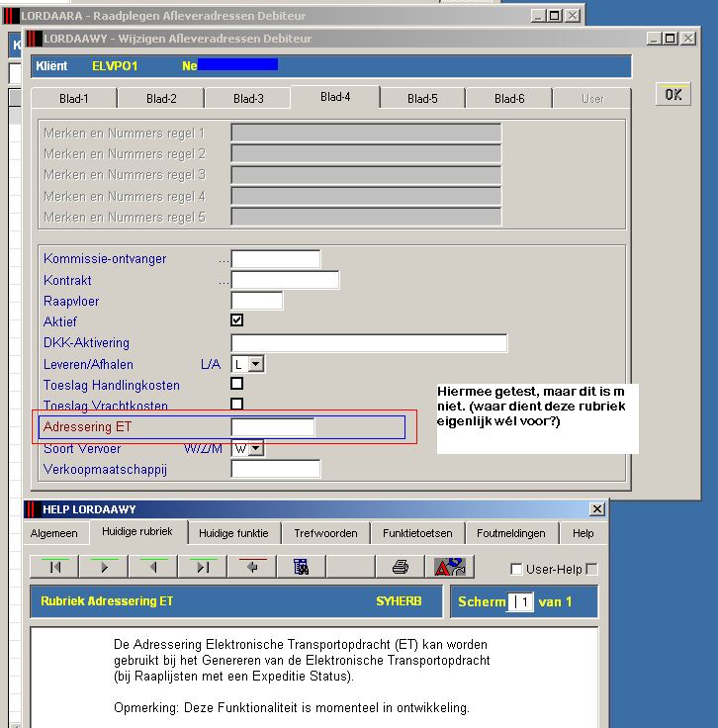Click the HELP LORDAAWY title icon
Image resolution: width=718 pixels, height=728 pixels.
point(32,509)
